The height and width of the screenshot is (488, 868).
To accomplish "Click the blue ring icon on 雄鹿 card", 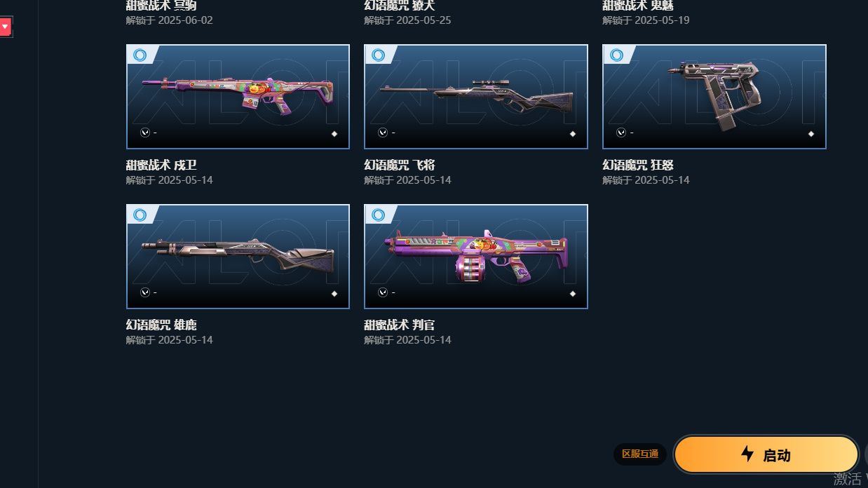I will 140,215.
